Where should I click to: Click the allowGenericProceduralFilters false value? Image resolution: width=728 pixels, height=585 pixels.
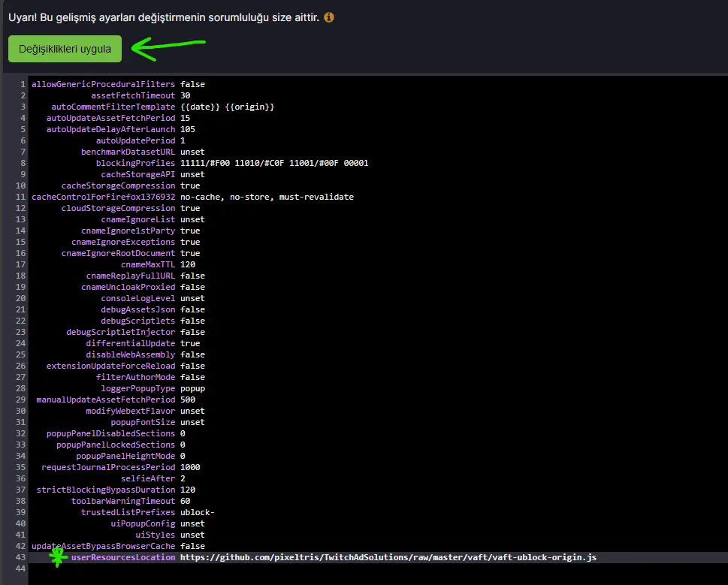192,84
